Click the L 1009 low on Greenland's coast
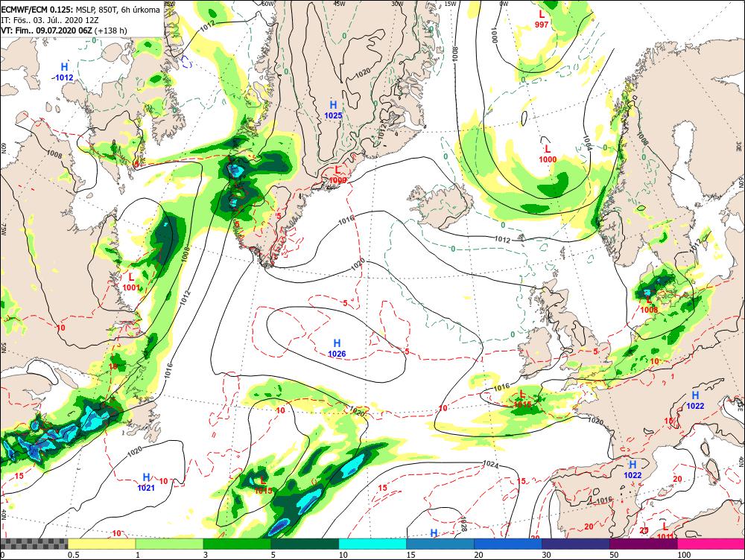 coord(337,174)
